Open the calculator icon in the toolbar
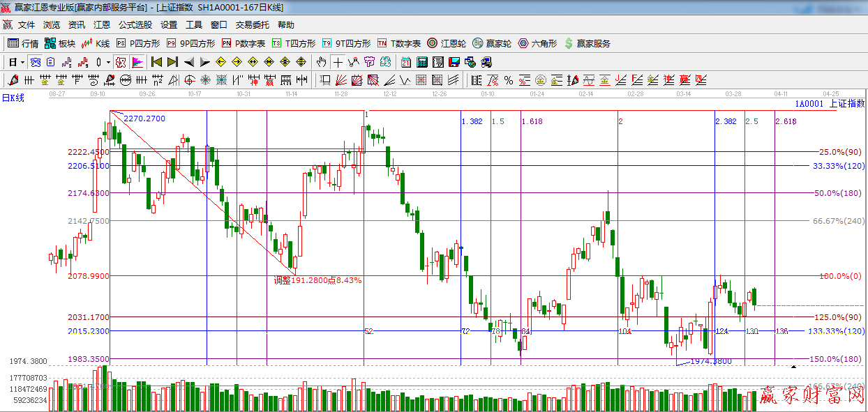The width and height of the screenshot is (868, 412). pyautogui.click(x=421, y=62)
